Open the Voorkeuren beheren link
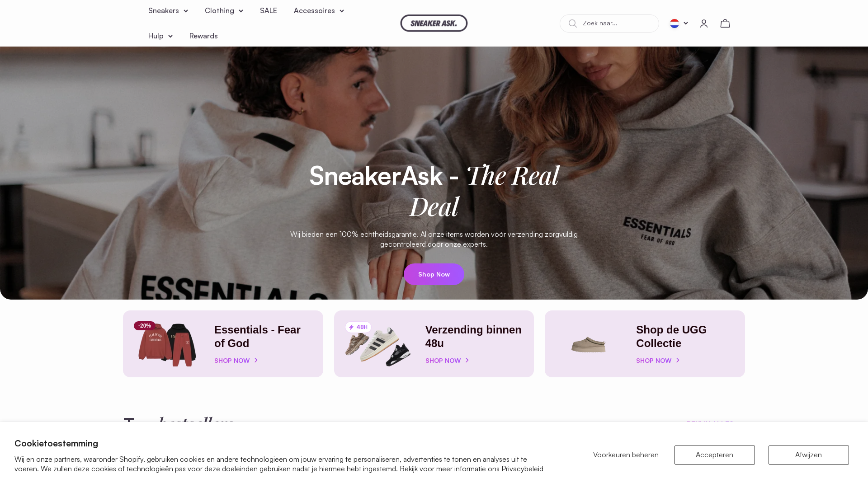 (x=626, y=455)
